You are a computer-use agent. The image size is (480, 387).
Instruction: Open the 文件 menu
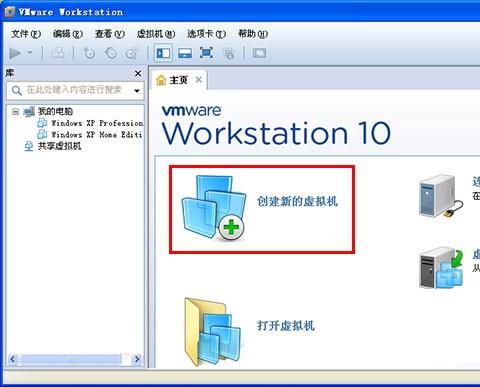click(26, 34)
